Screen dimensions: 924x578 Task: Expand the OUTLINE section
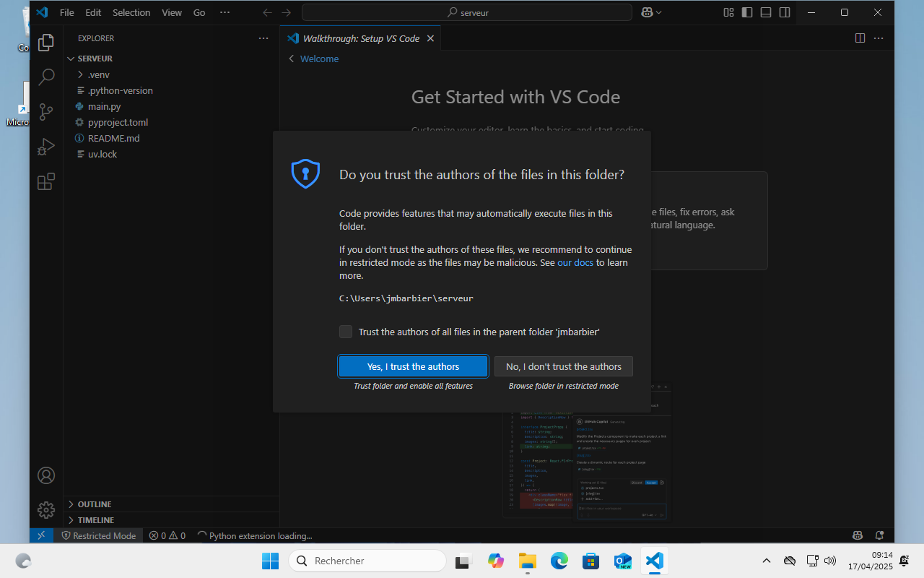(171, 504)
